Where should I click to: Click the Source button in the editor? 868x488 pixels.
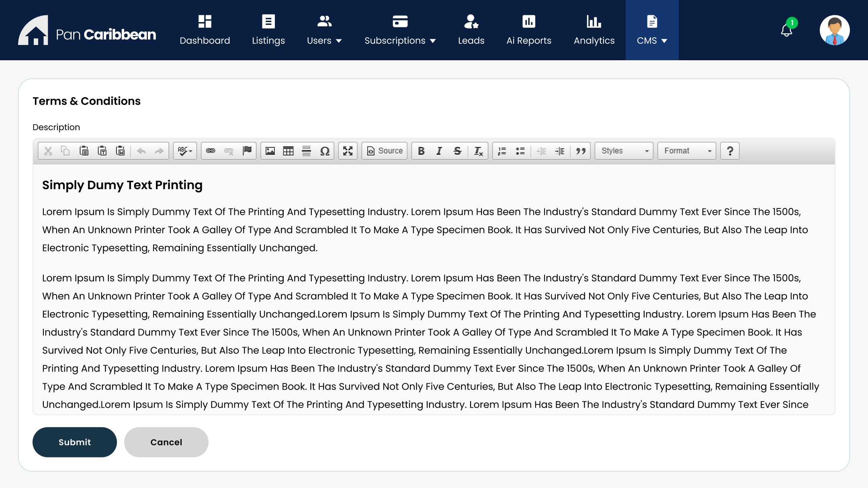click(385, 151)
